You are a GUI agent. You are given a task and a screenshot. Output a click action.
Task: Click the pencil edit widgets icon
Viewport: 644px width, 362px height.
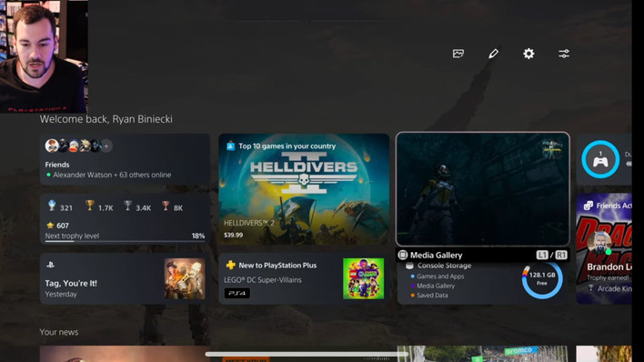493,54
